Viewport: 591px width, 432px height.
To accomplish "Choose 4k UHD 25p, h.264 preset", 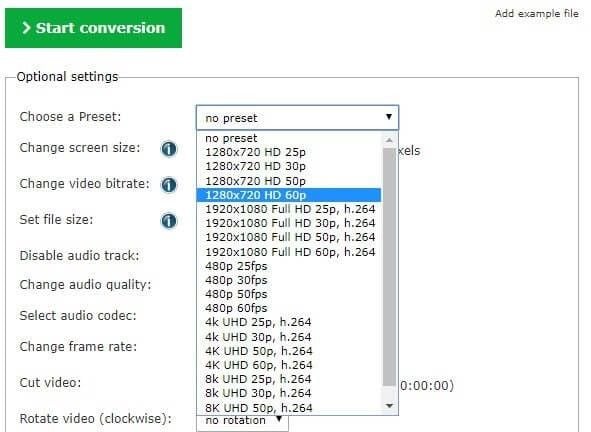I will (x=289, y=322).
